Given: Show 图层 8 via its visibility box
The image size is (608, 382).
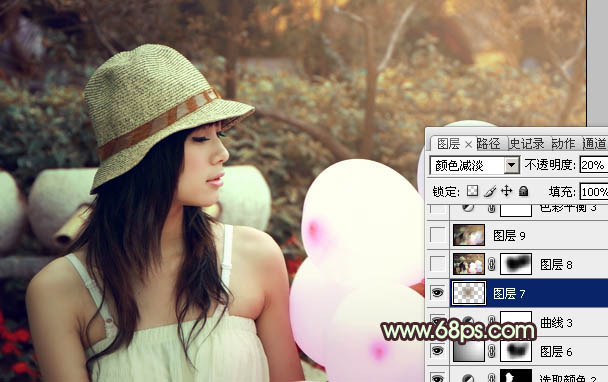Looking at the screenshot, I should 438,264.
